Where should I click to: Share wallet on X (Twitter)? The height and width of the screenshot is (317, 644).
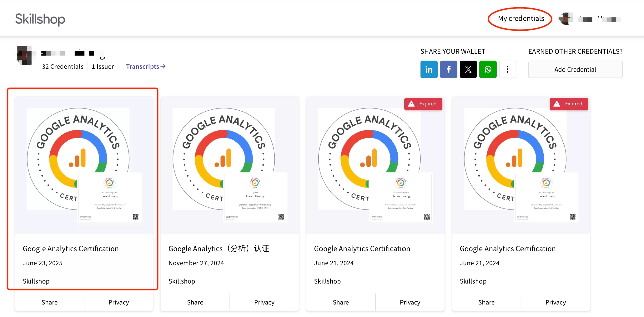coord(468,69)
